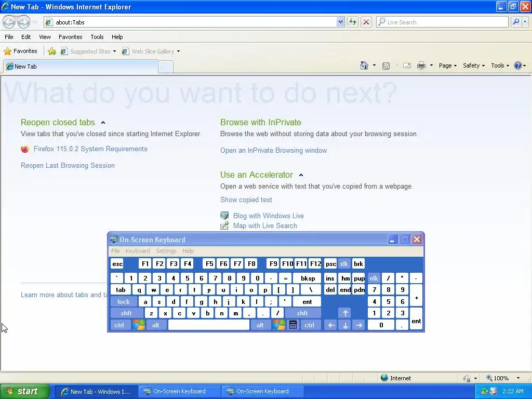Click the esc key on keyboard
The height and width of the screenshot is (399, 532).
tap(117, 264)
